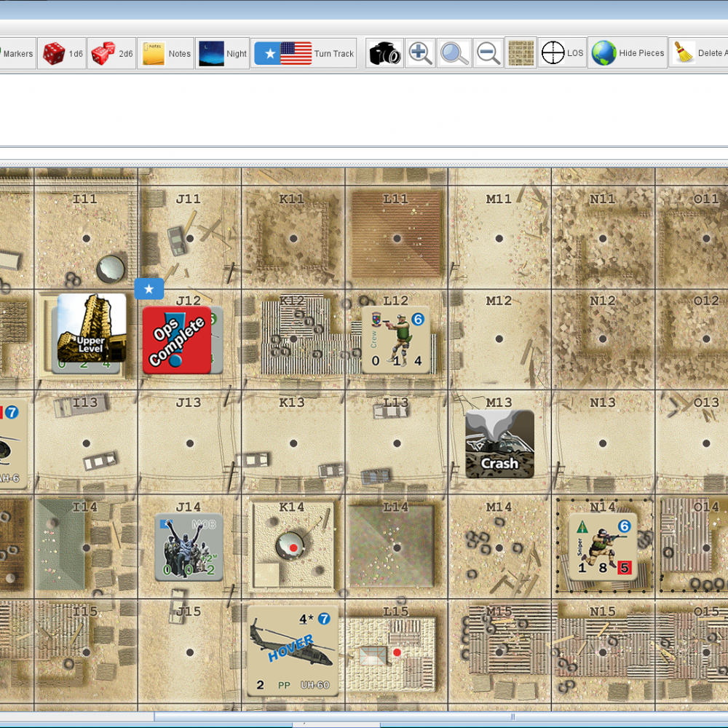Zoom out with the minus magnifier
The width and height of the screenshot is (728, 728).
point(488,54)
